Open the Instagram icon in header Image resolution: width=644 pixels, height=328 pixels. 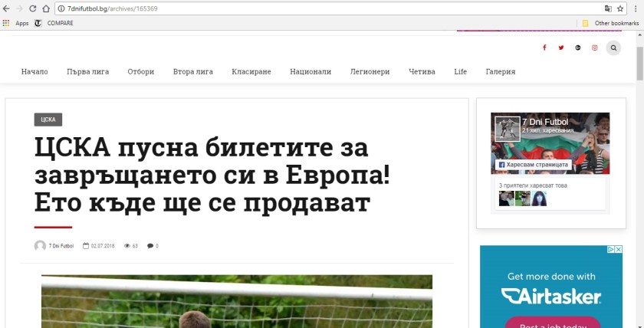point(595,48)
